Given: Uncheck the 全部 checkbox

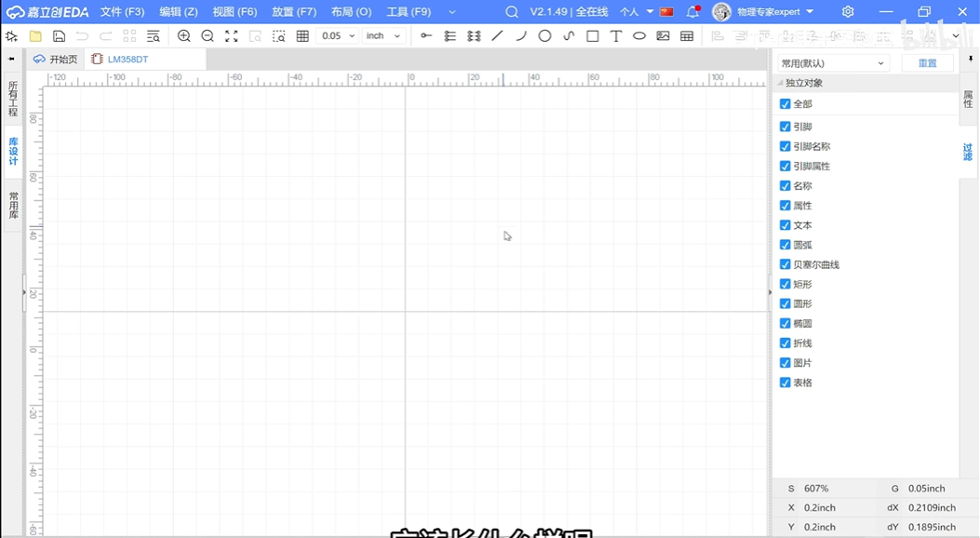Looking at the screenshot, I should pyautogui.click(x=785, y=104).
